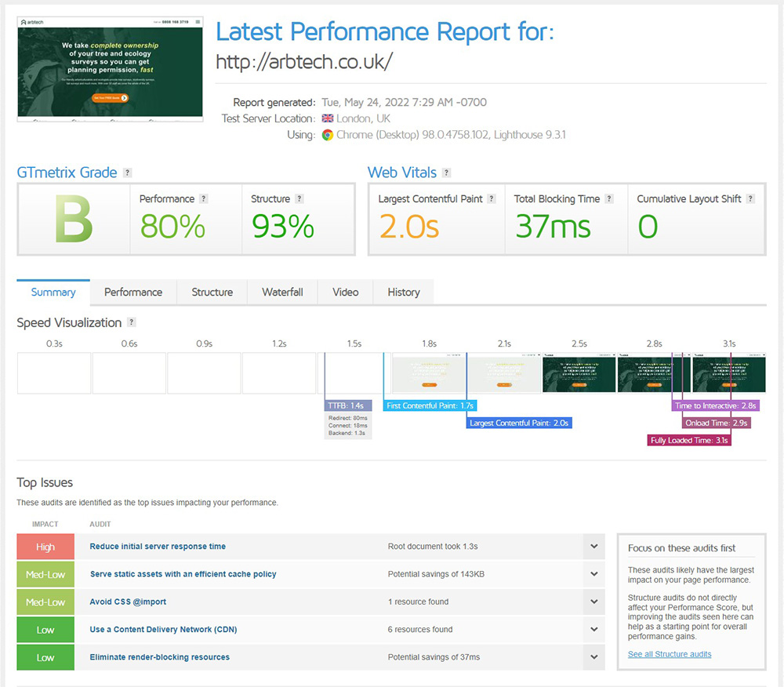
Task: Click the UK flag icon
Action: [328, 118]
